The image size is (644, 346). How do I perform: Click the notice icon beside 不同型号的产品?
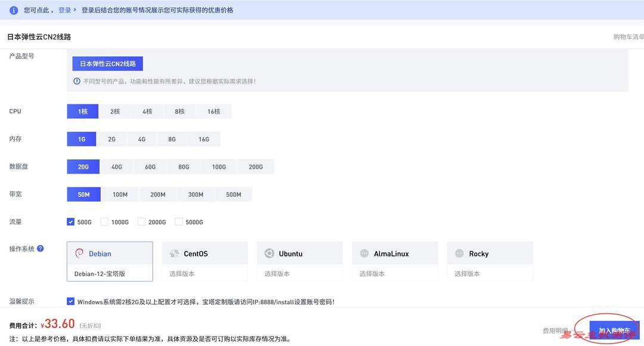coord(77,81)
